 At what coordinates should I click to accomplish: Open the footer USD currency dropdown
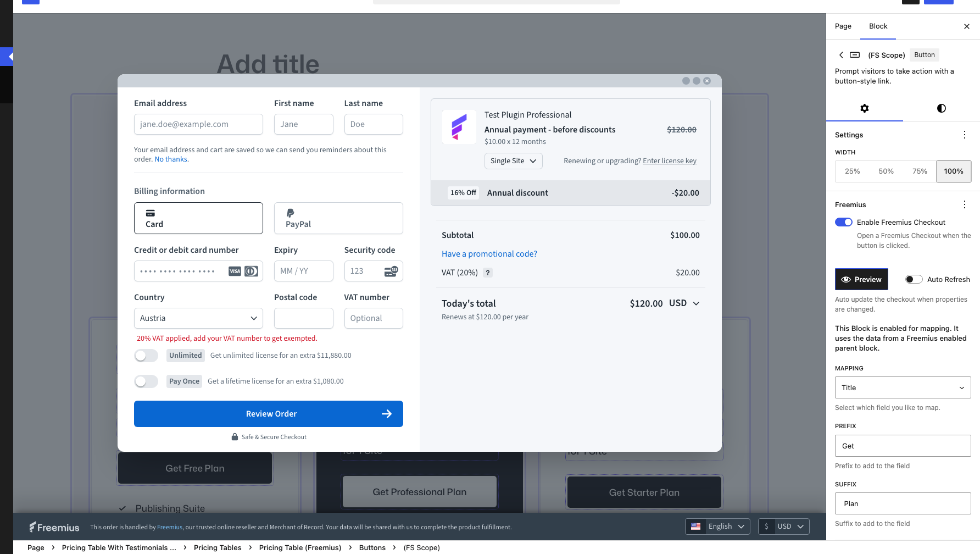(784, 527)
